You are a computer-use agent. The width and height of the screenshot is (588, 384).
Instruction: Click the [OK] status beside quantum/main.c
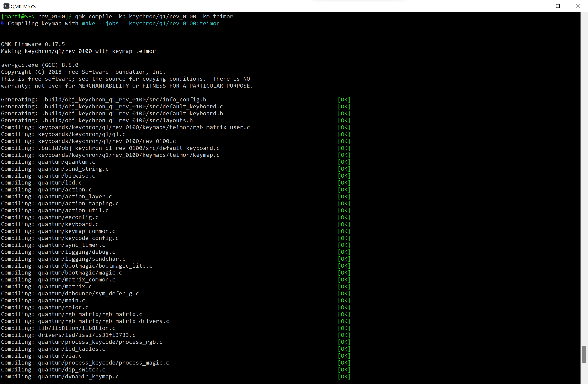(344, 301)
